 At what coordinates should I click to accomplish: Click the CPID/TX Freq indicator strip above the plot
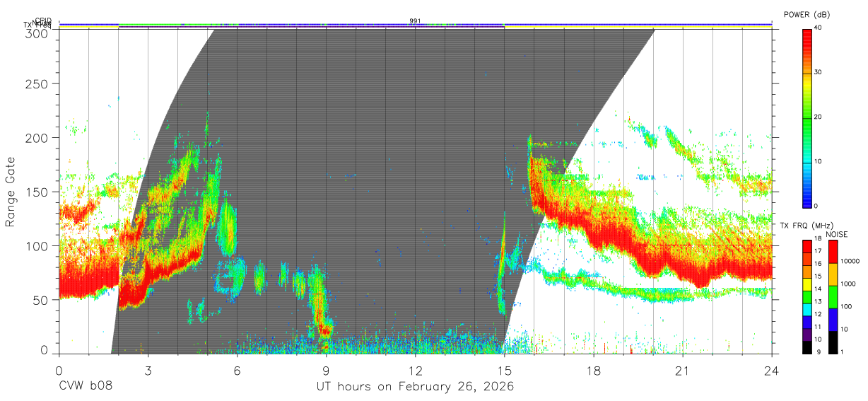[415, 25]
